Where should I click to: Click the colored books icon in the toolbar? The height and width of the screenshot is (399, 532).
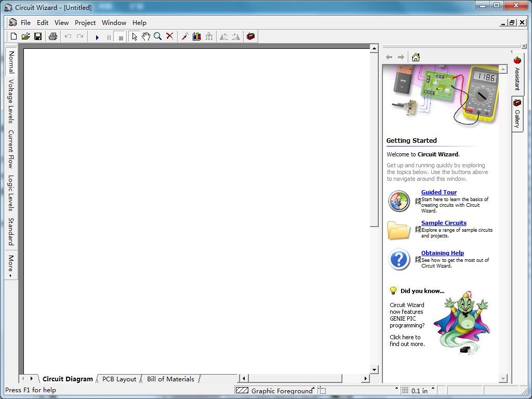tap(197, 36)
